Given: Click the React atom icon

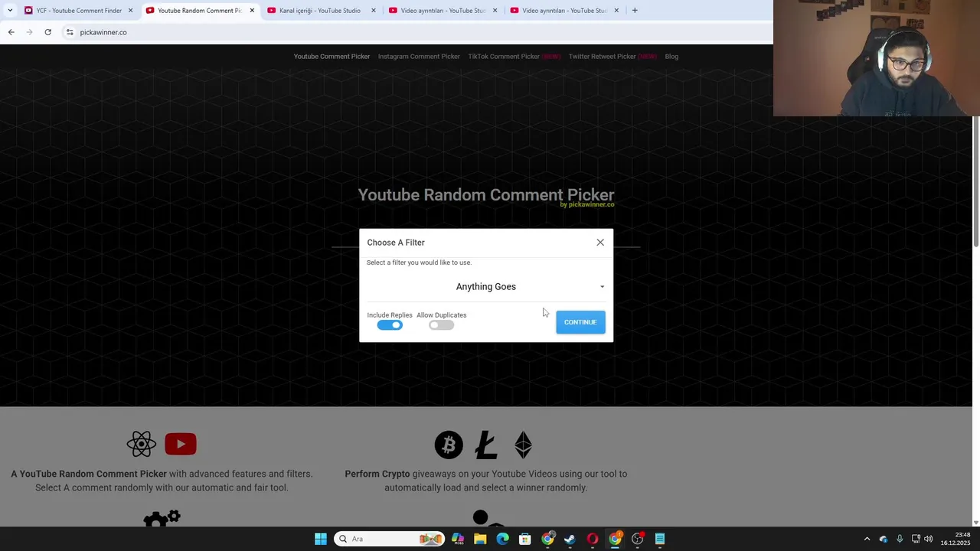Looking at the screenshot, I should coord(141,444).
